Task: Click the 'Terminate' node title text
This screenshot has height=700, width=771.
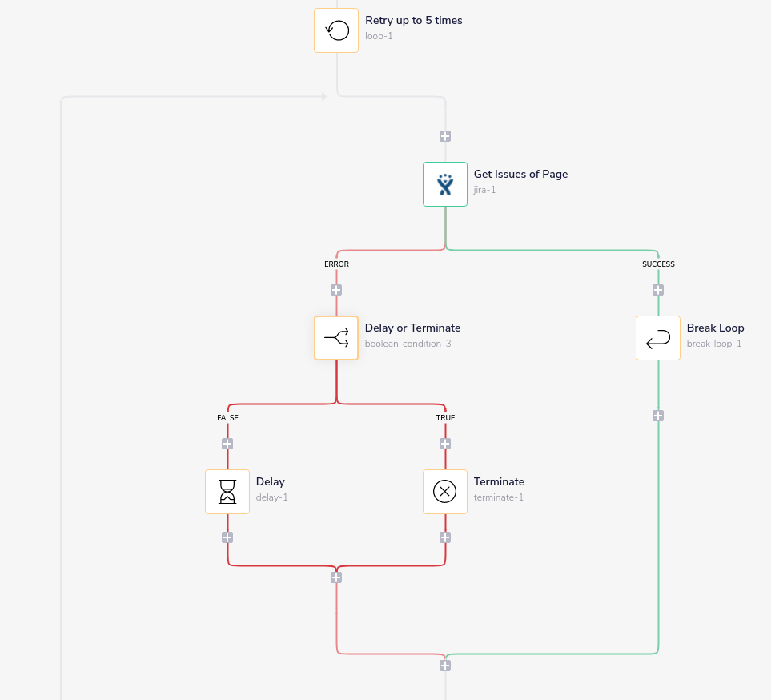Action: coord(499,481)
